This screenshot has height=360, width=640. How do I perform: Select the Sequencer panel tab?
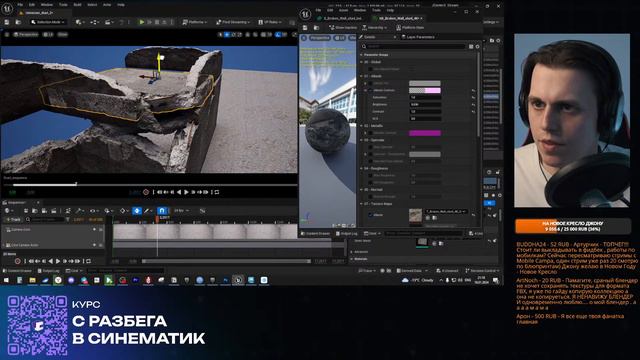tap(17, 202)
